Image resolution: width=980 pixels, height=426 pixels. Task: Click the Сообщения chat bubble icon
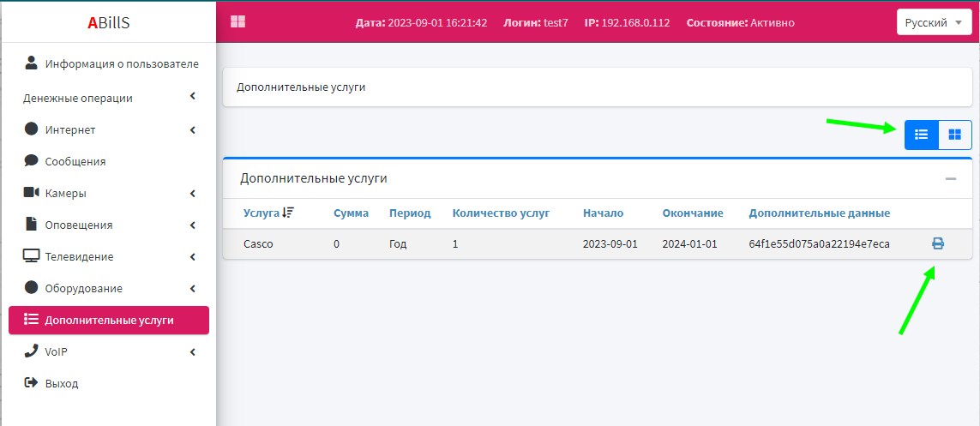[31, 160]
